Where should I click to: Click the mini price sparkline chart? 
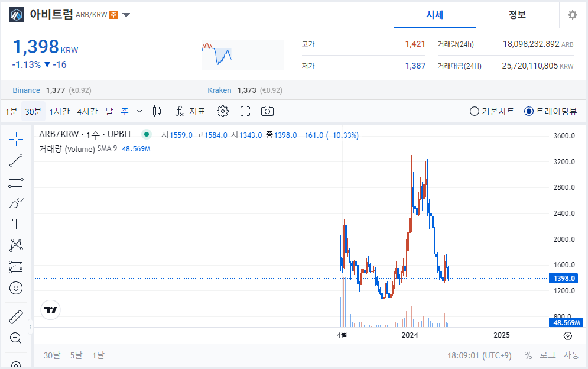243,55
